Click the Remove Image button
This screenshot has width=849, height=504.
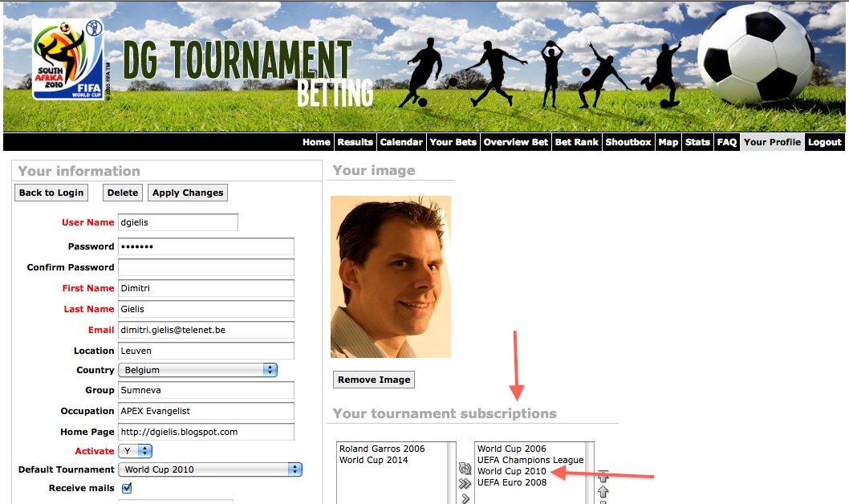coord(374,380)
